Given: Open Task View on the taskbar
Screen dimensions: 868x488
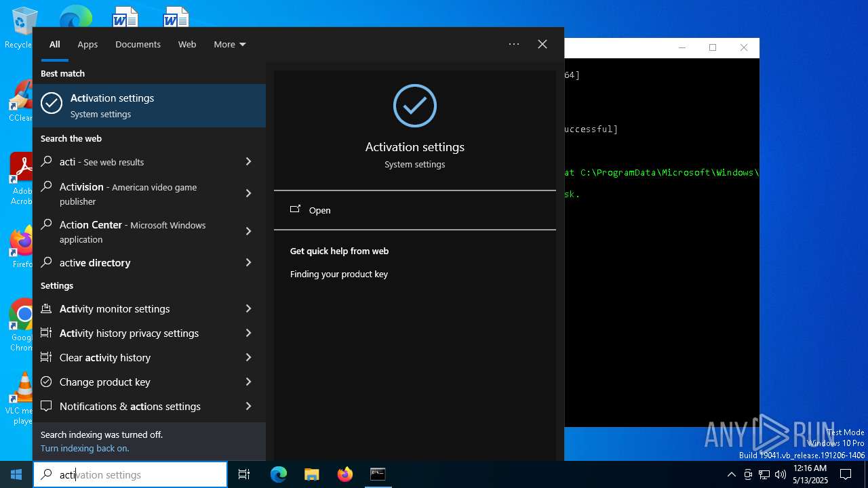Looking at the screenshot, I should tap(244, 474).
